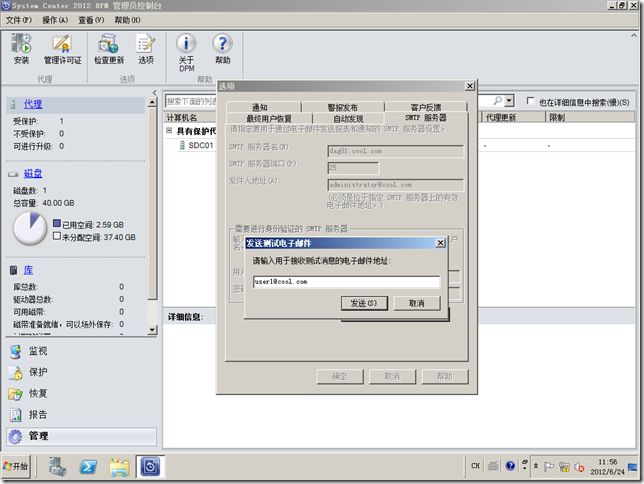644x484 pixels.
Task: Collapse the left navigation pane arrow
Action: click(154, 92)
